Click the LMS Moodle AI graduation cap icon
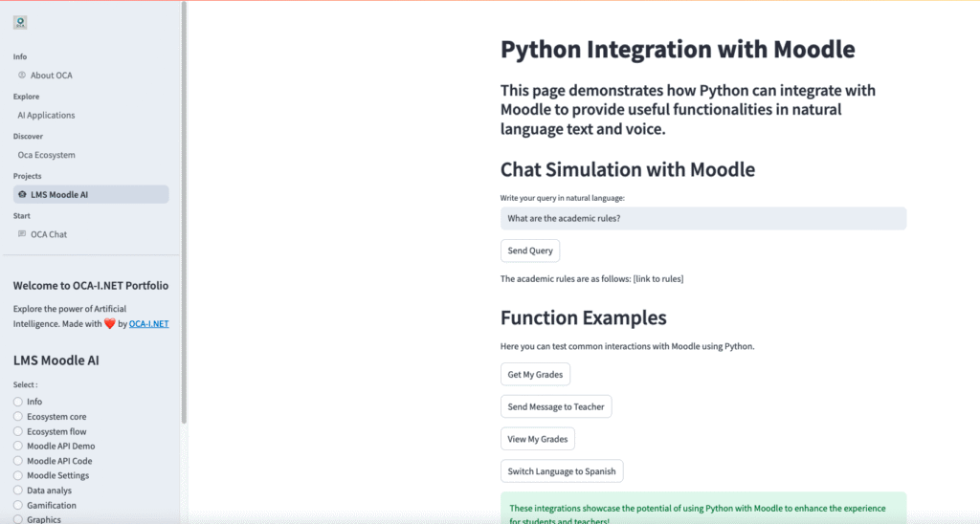Viewport: 980px width, 524px height. [x=22, y=195]
